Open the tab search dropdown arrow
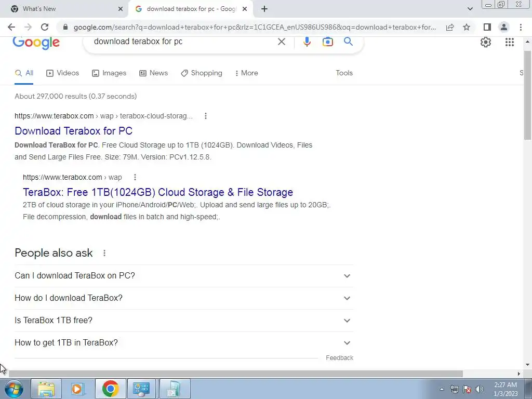The width and height of the screenshot is (532, 399). coord(470,9)
